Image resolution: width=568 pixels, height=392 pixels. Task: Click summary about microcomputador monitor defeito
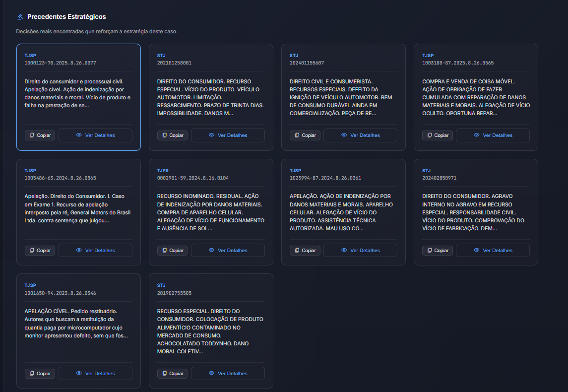coord(76,323)
